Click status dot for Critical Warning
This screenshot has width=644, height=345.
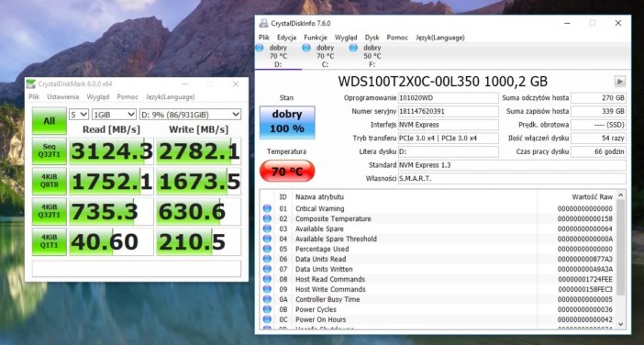(x=267, y=208)
